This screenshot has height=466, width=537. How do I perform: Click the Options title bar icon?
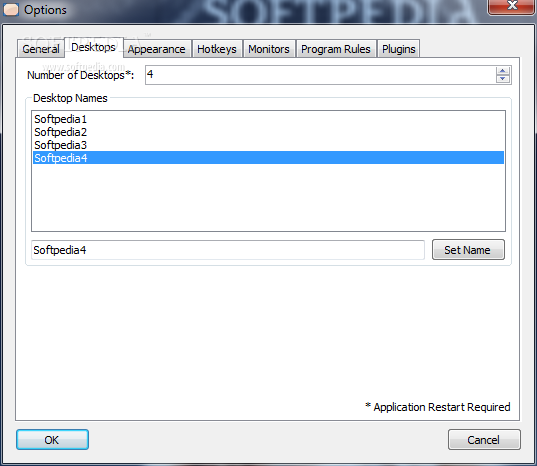[11, 10]
